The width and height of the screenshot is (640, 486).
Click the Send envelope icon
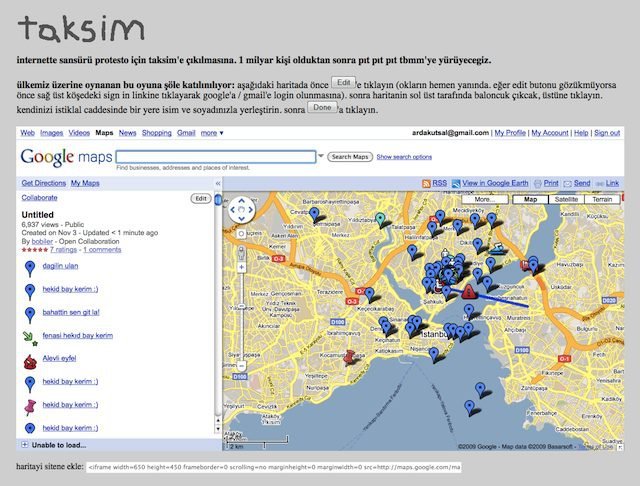[567, 184]
